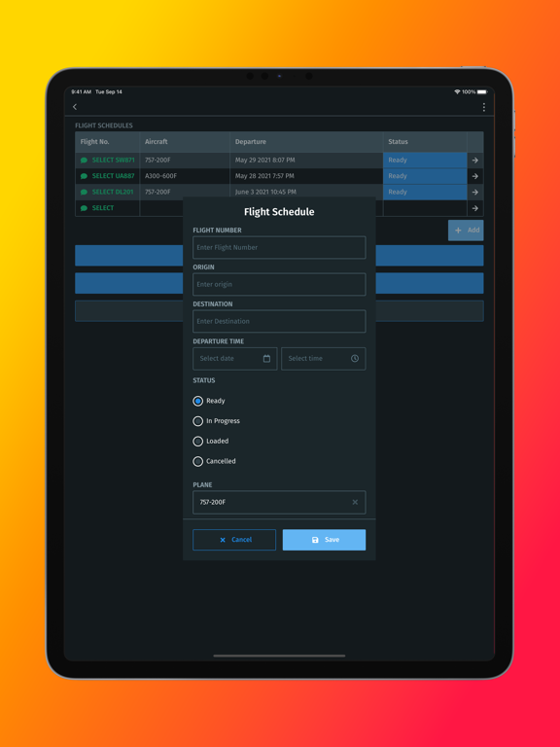Select the Cancelled status radio button
This screenshot has height=747, width=560.
coord(197,461)
